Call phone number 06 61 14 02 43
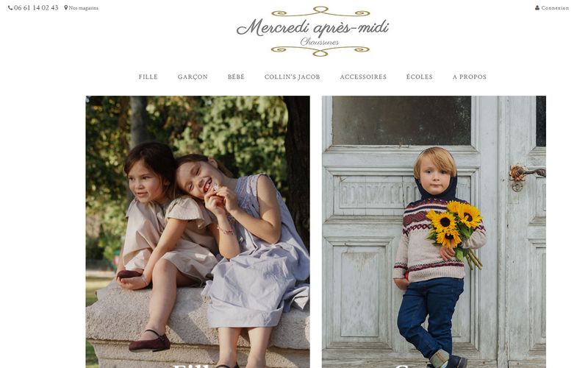Viewport: 588px width, 368px height. tap(36, 8)
